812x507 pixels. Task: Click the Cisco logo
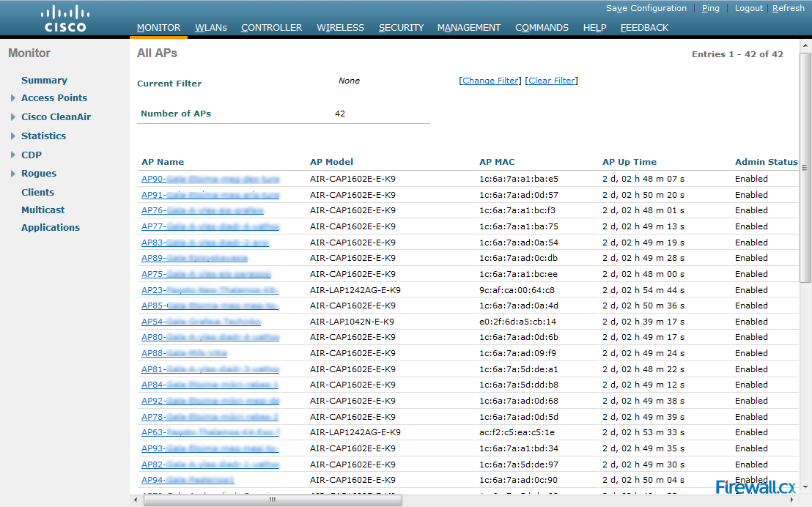(x=65, y=19)
